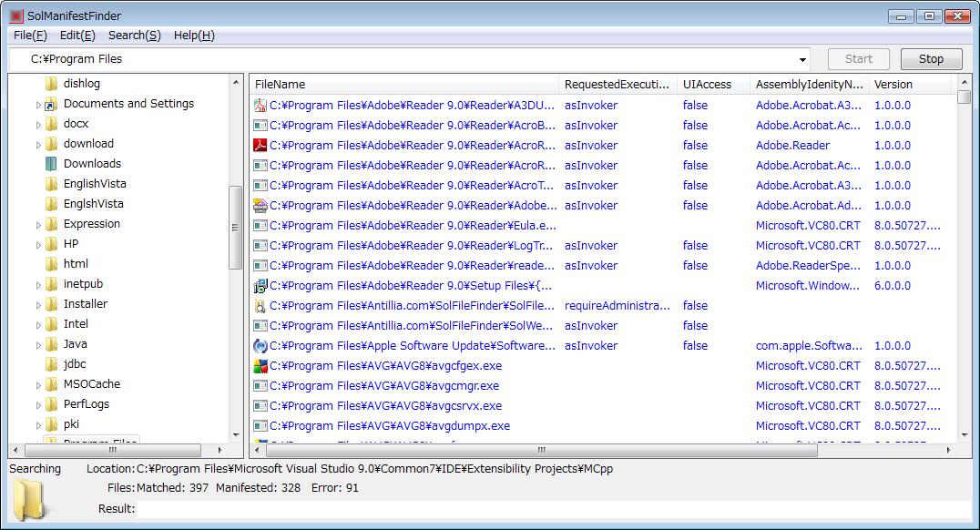Expand the docx folder node
Screen dimensions: 980x530
pyautogui.click(x=38, y=125)
